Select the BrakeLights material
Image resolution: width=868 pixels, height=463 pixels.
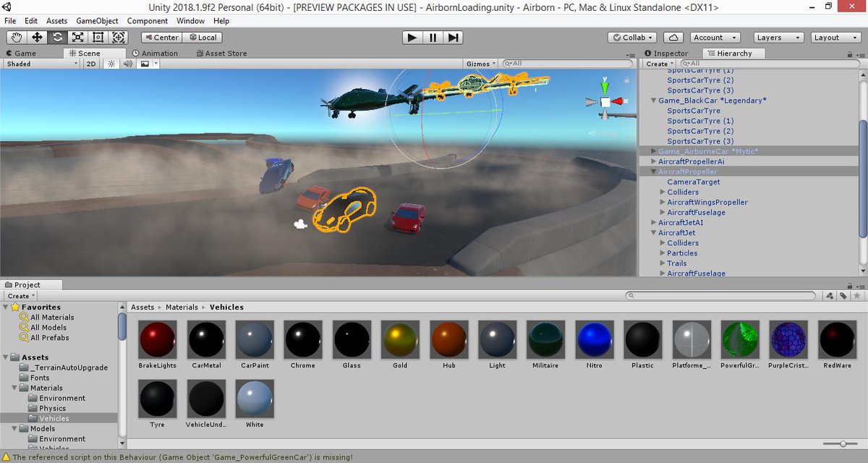[x=157, y=339]
